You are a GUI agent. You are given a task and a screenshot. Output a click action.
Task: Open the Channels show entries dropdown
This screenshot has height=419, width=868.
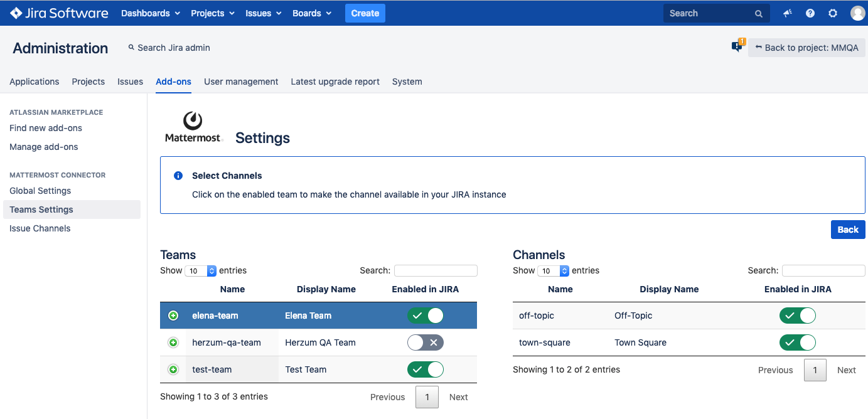tap(554, 271)
